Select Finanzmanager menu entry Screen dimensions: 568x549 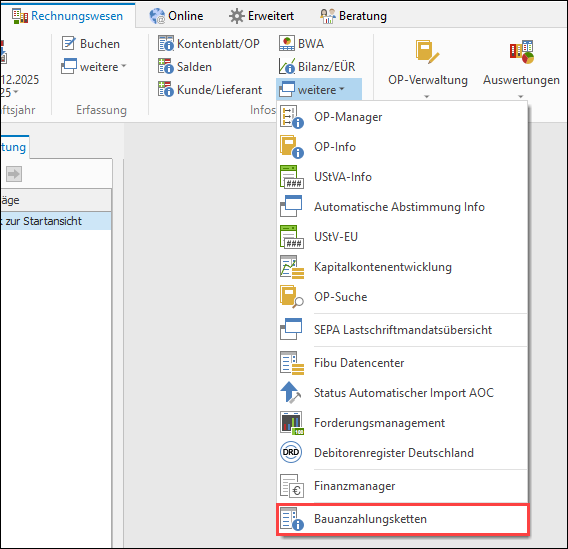click(x=402, y=486)
